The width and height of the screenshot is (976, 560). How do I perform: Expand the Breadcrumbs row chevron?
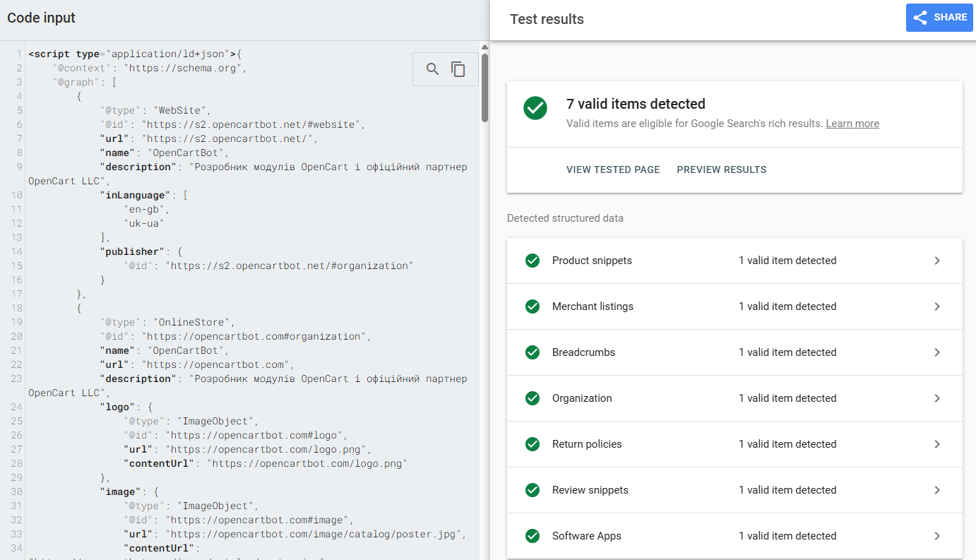click(x=937, y=352)
